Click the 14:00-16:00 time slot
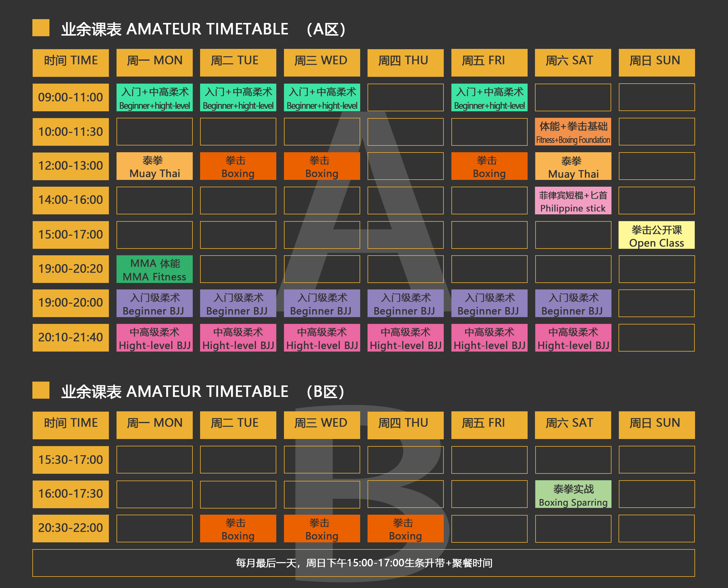Screen dimensions: 728x588 (x=71, y=200)
